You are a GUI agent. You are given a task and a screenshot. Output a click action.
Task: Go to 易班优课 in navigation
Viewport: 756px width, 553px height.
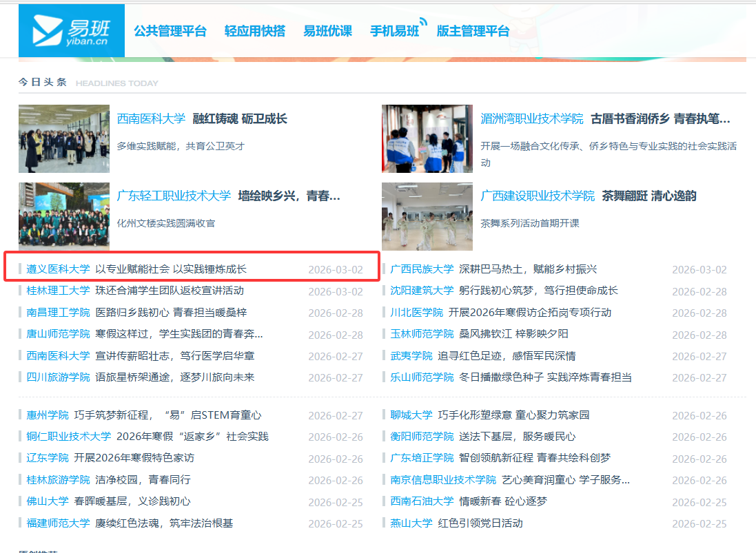pos(327,31)
